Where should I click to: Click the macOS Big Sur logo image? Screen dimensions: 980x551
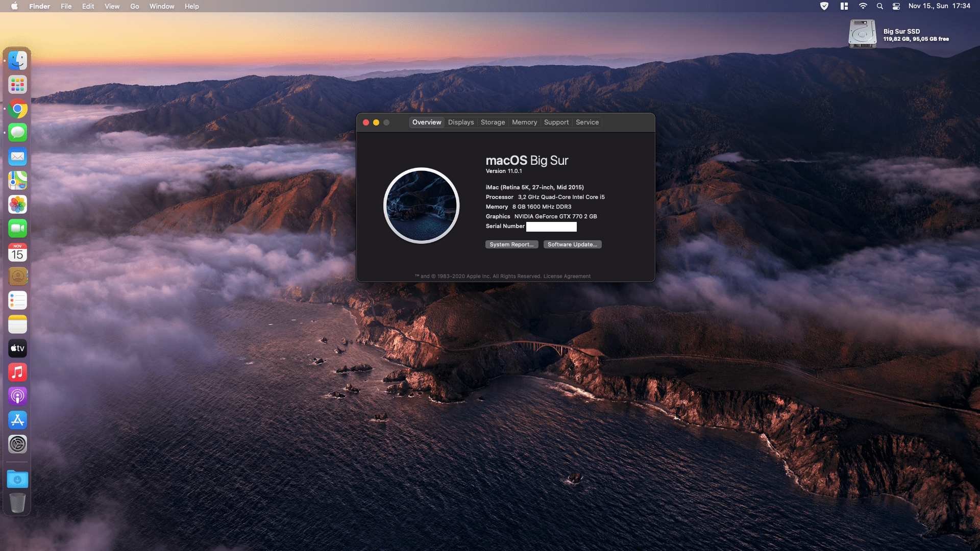421,206
